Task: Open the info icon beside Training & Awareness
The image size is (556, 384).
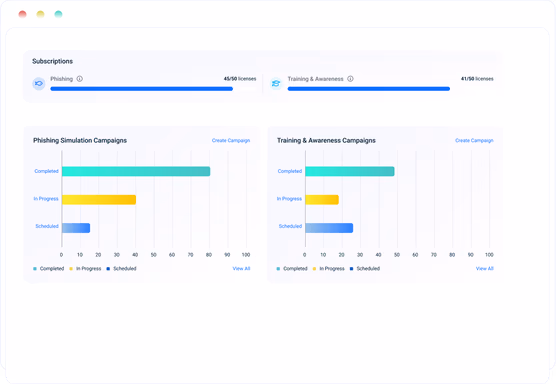Action: [x=350, y=79]
